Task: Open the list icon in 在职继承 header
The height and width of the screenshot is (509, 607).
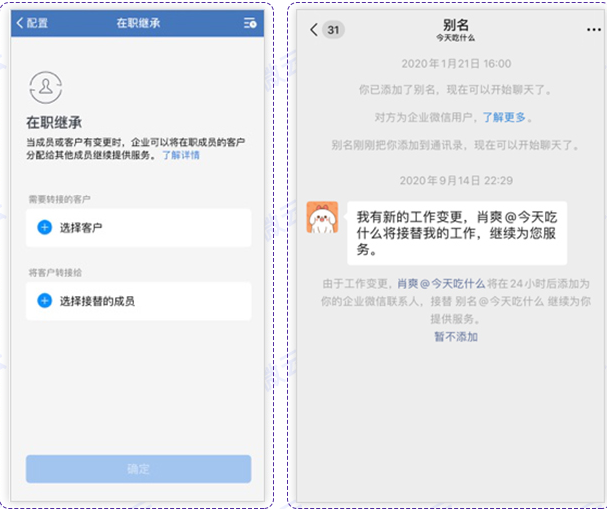Action: tap(249, 23)
